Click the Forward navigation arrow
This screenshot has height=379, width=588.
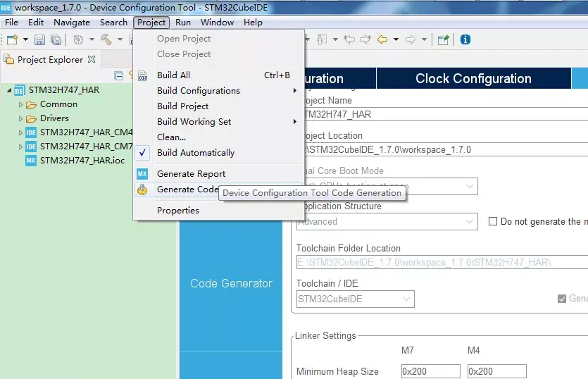click(x=411, y=39)
